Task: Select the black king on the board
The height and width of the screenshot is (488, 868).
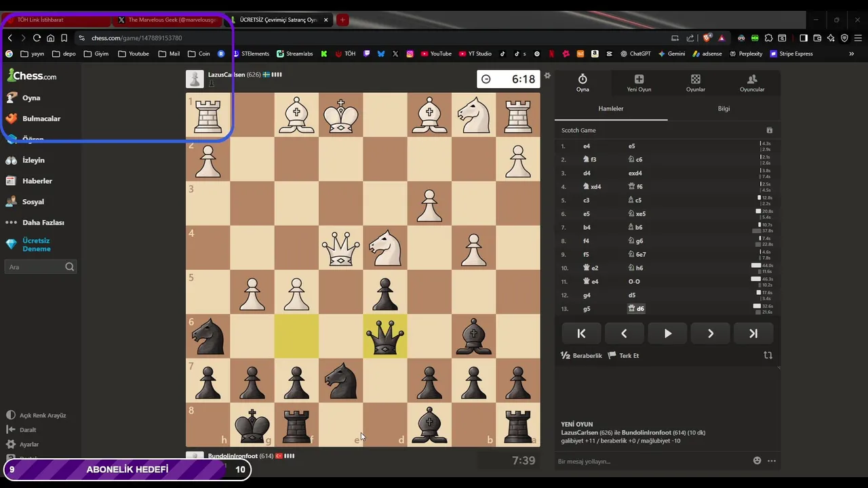Action: 252,424
